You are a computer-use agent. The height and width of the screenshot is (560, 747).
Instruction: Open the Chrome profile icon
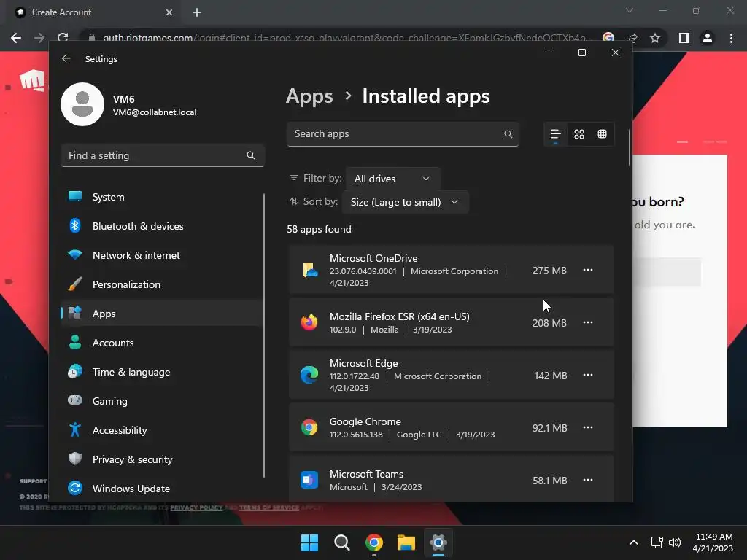coord(708,38)
